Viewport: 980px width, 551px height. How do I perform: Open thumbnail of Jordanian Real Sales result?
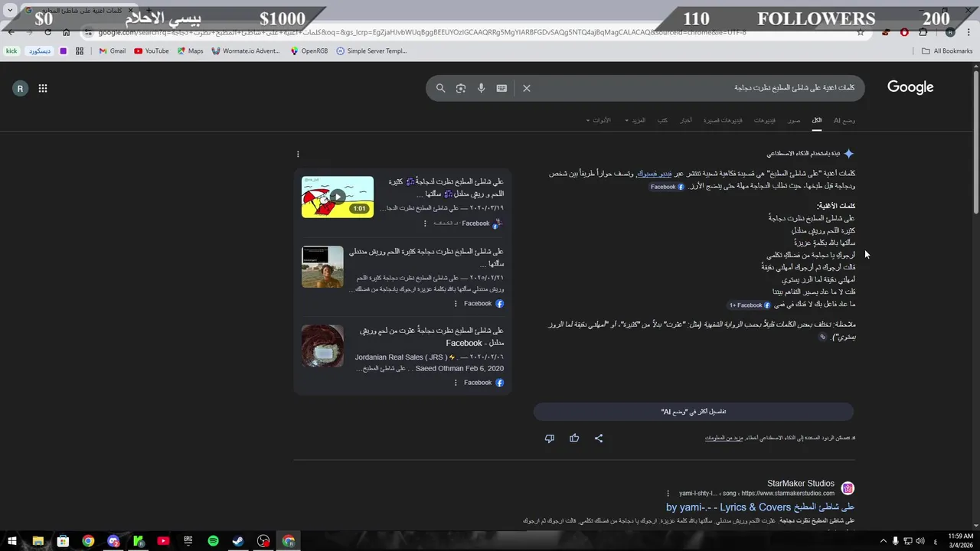322,346
